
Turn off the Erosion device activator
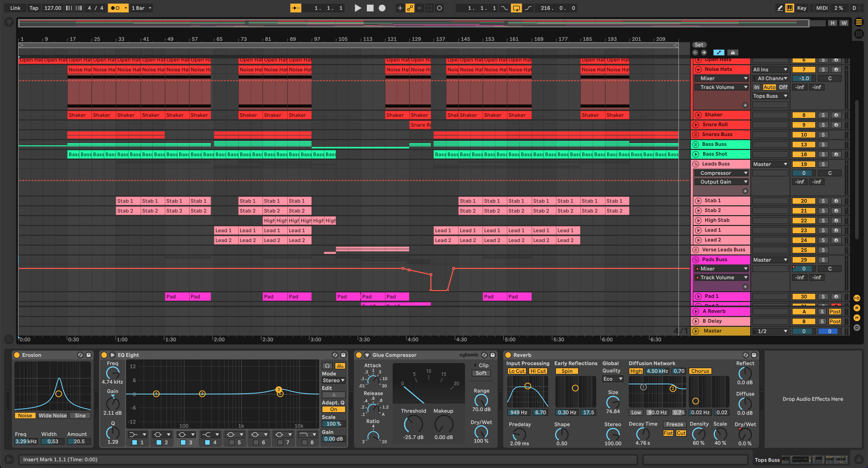[17, 355]
